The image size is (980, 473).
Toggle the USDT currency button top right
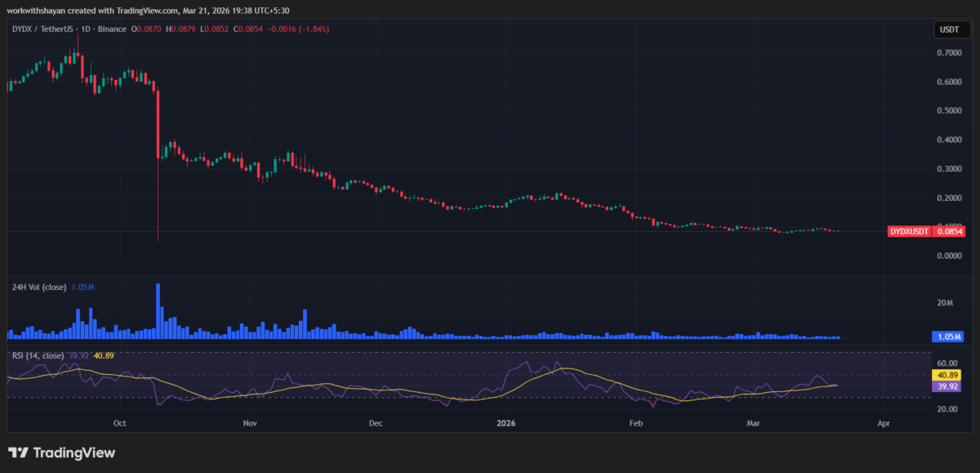950,29
